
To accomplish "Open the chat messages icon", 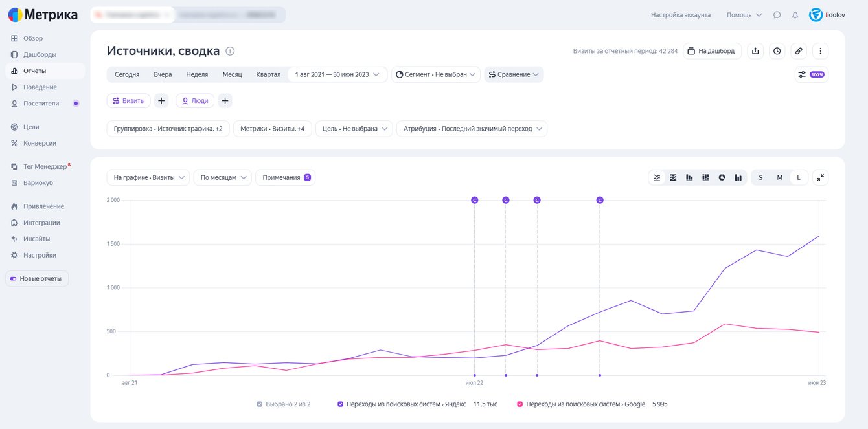I will 777,15.
